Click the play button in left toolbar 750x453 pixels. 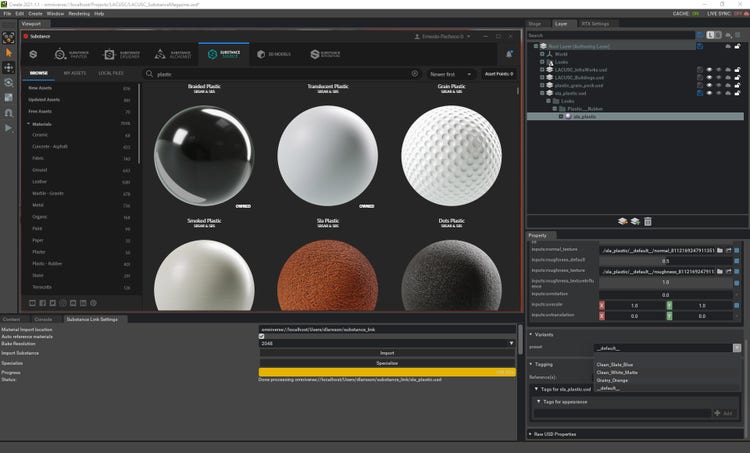pos(9,128)
